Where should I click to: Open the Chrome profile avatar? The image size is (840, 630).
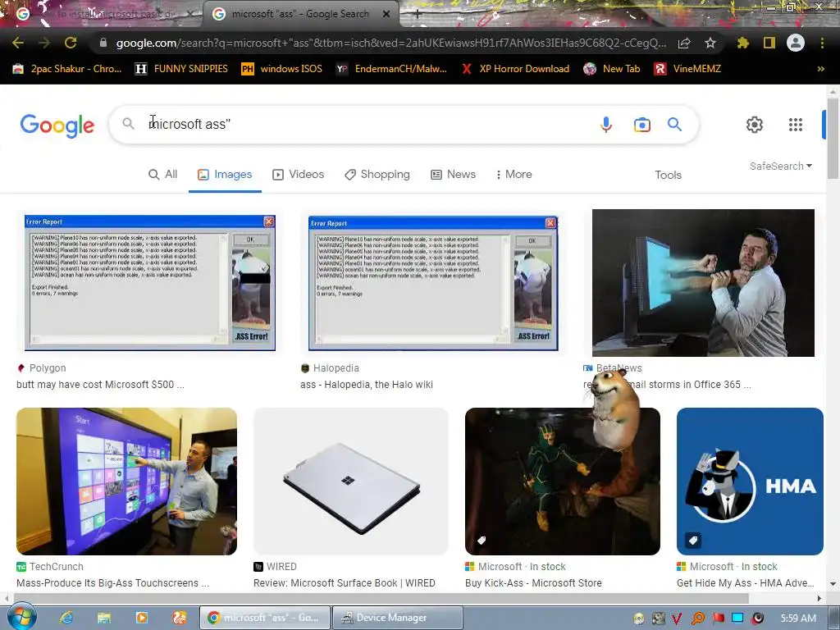click(x=796, y=43)
